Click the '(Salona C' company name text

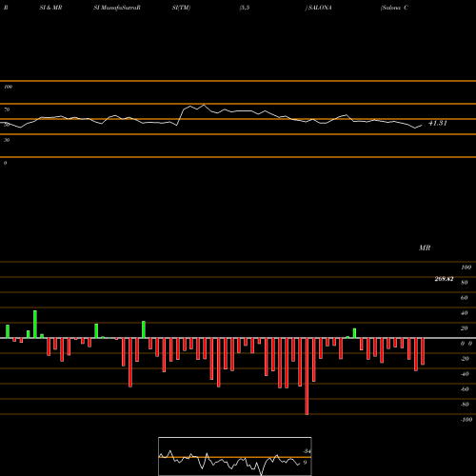394,8
